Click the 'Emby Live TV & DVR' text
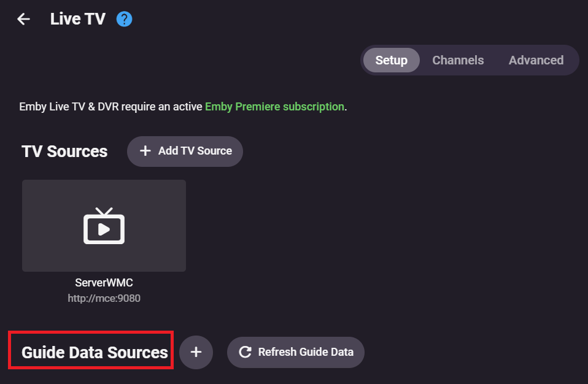The width and height of the screenshot is (588, 384). click(69, 107)
